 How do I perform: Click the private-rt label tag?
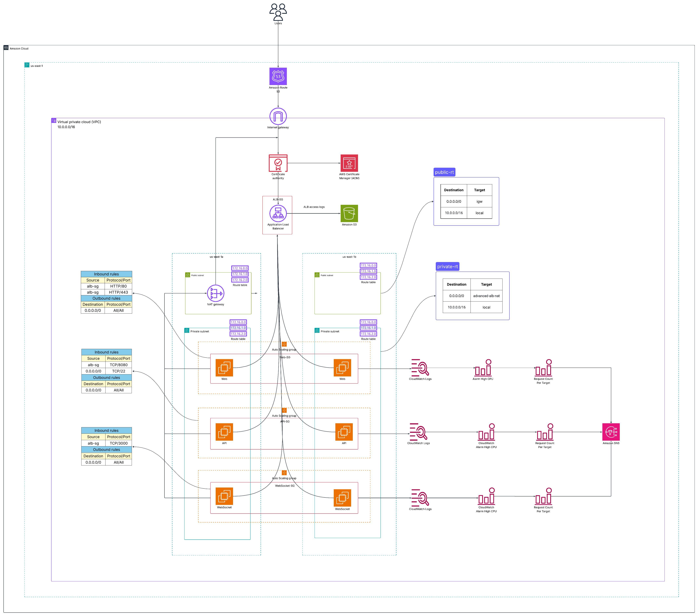pyautogui.click(x=447, y=266)
